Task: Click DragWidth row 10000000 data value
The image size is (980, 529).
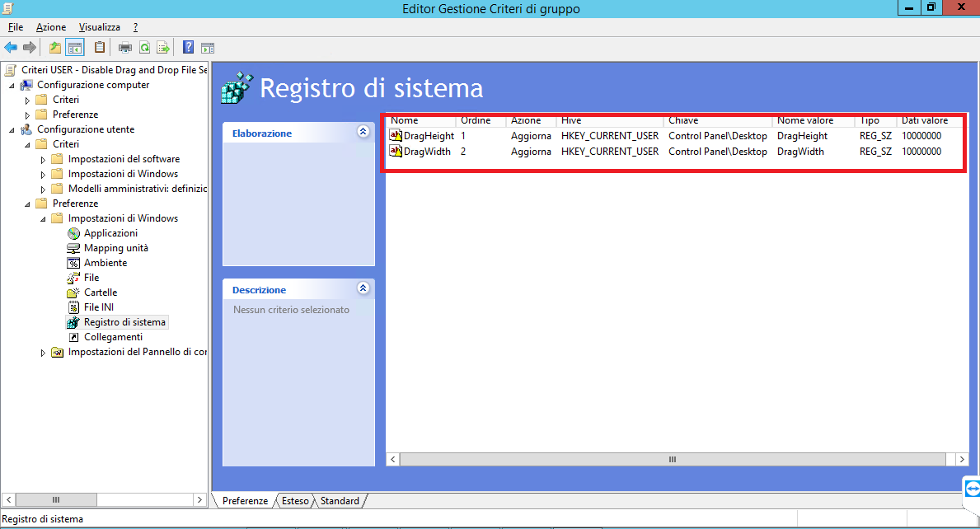Action: pos(921,151)
